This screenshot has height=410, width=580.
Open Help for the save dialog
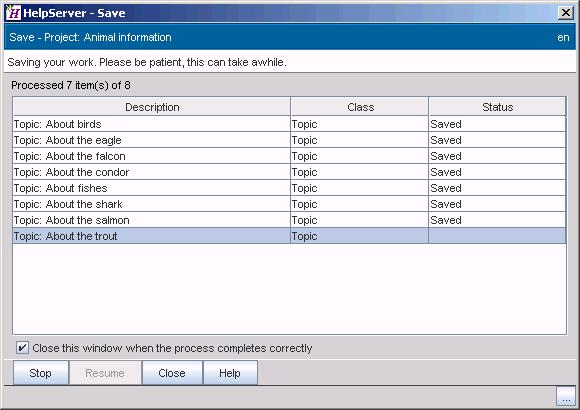[230, 373]
